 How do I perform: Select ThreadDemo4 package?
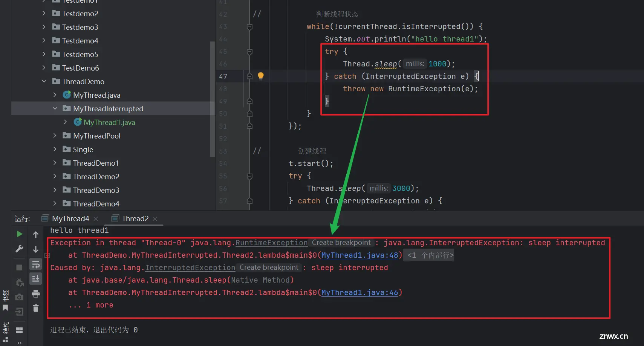[96, 204]
